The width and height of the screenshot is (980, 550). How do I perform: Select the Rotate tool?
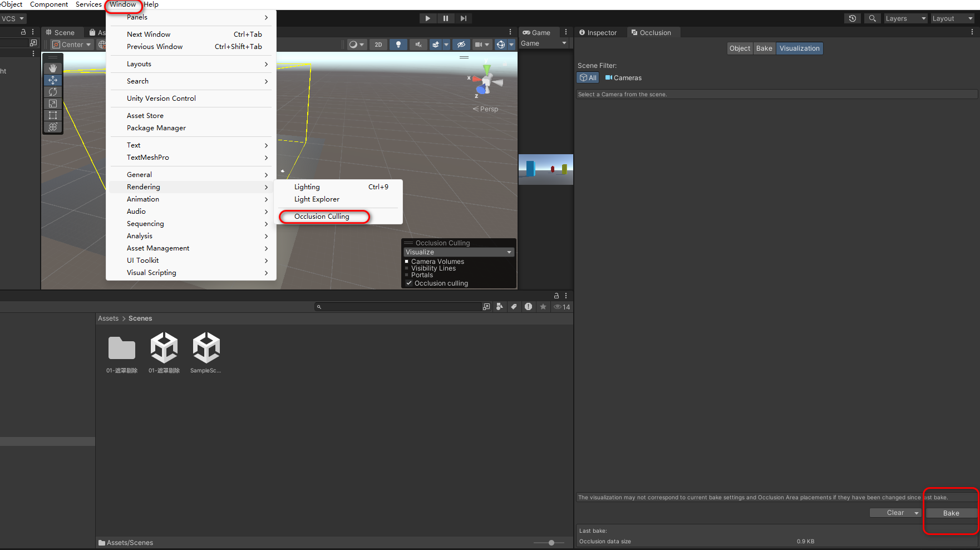[x=53, y=92]
